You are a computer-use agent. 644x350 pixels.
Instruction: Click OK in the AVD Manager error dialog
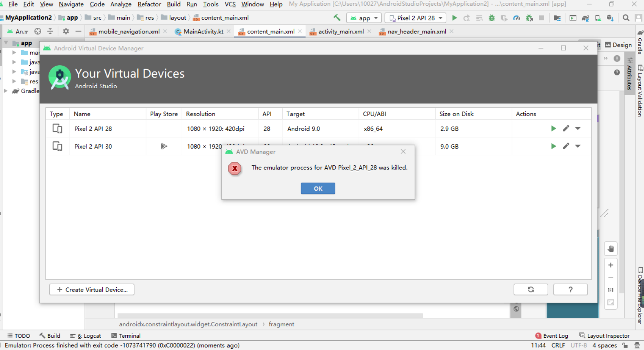[x=318, y=188]
